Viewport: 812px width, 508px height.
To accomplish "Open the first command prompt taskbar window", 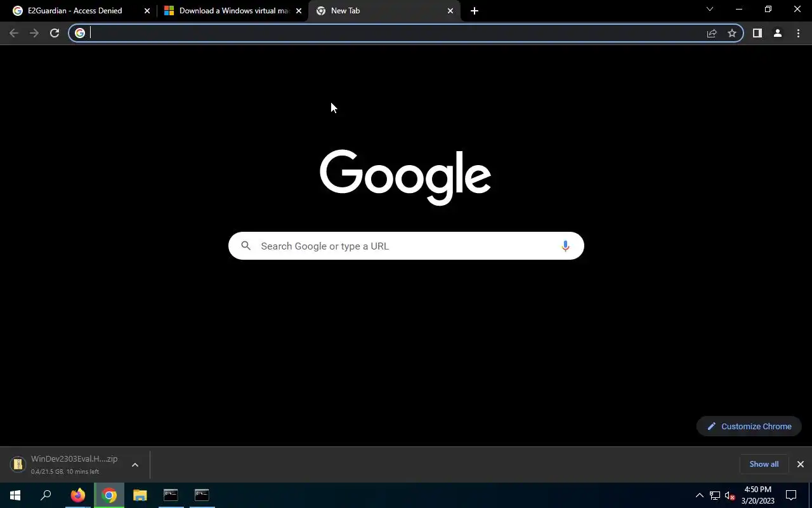I will pyautogui.click(x=171, y=495).
